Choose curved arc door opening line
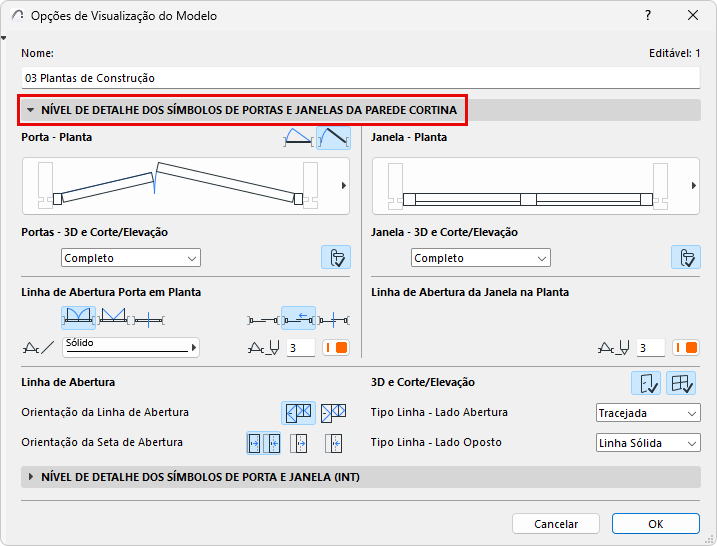 79,318
